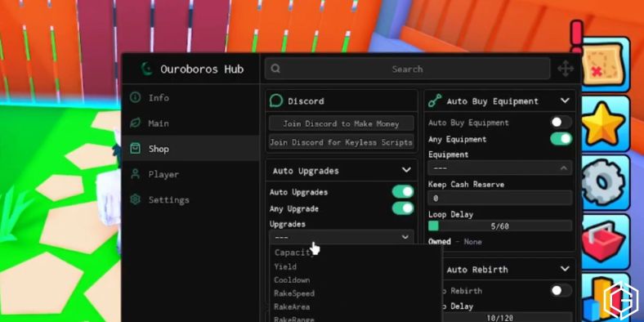Open the Equipment dropdown
This screenshot has width=644, height=322.
[x=499, y=168]
